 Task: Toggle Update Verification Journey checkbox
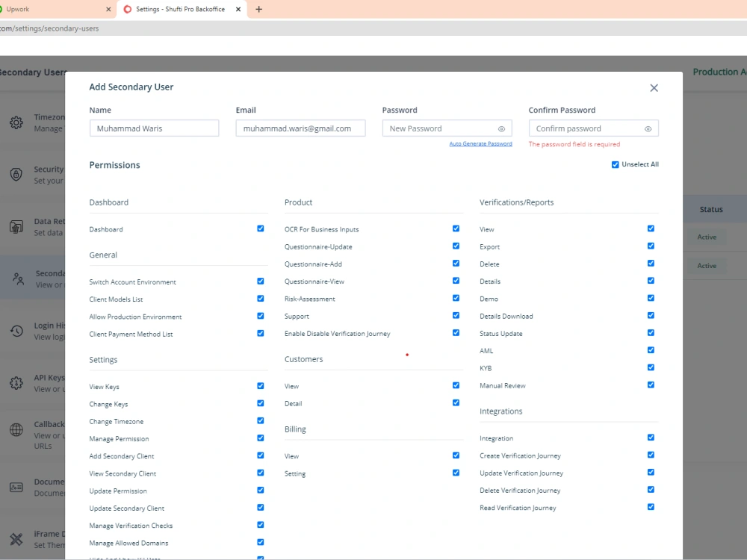click(x=651, y=473)
